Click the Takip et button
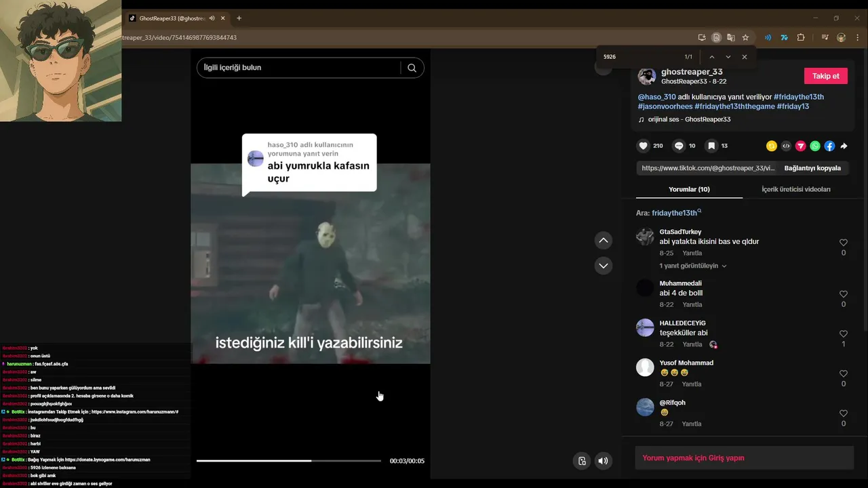 coord(826,76)
